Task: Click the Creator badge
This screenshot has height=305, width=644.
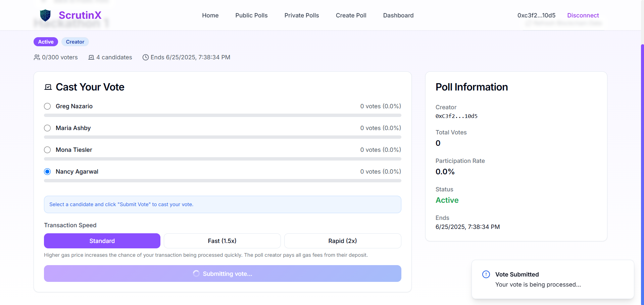Action: tap(75, 42)
